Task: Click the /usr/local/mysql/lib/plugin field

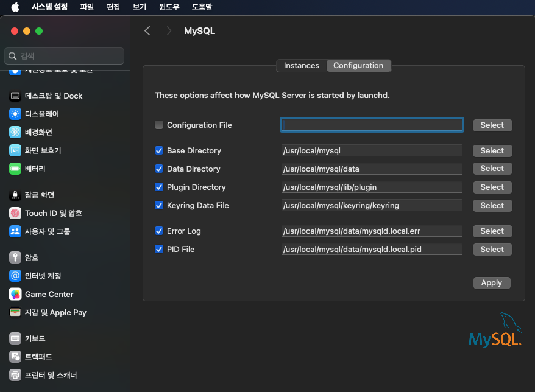Action: [372, 187]
